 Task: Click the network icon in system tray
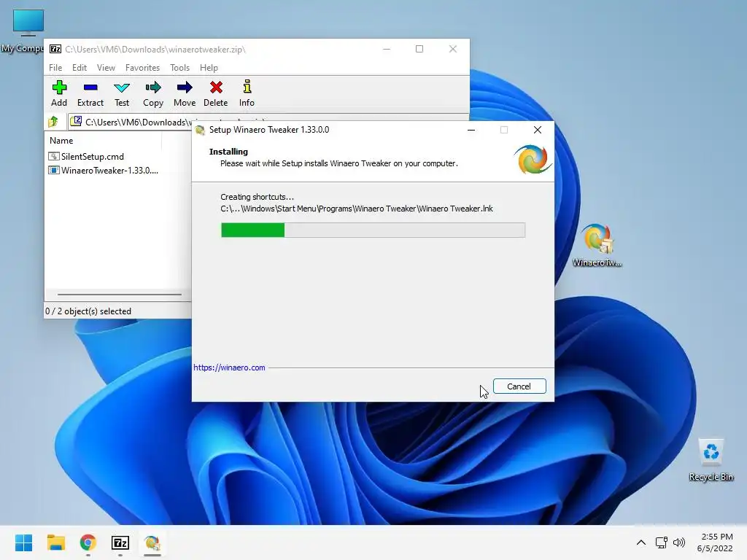coord(661,542)
